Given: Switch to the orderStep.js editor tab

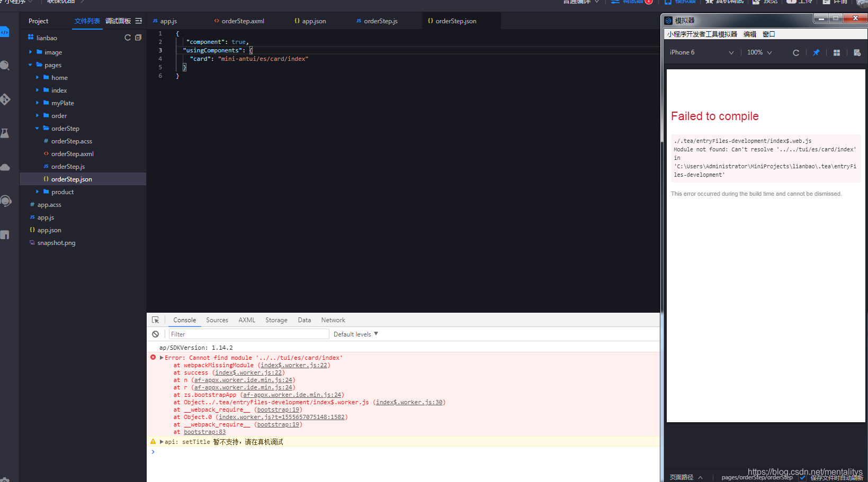Looking at the screenshot, I should coord(380,21).
